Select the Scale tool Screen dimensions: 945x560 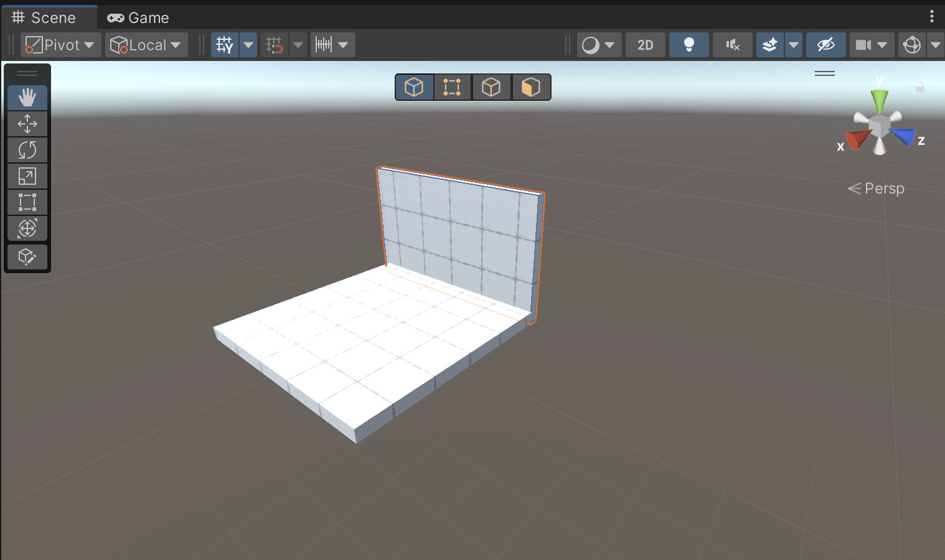point(27,176)
